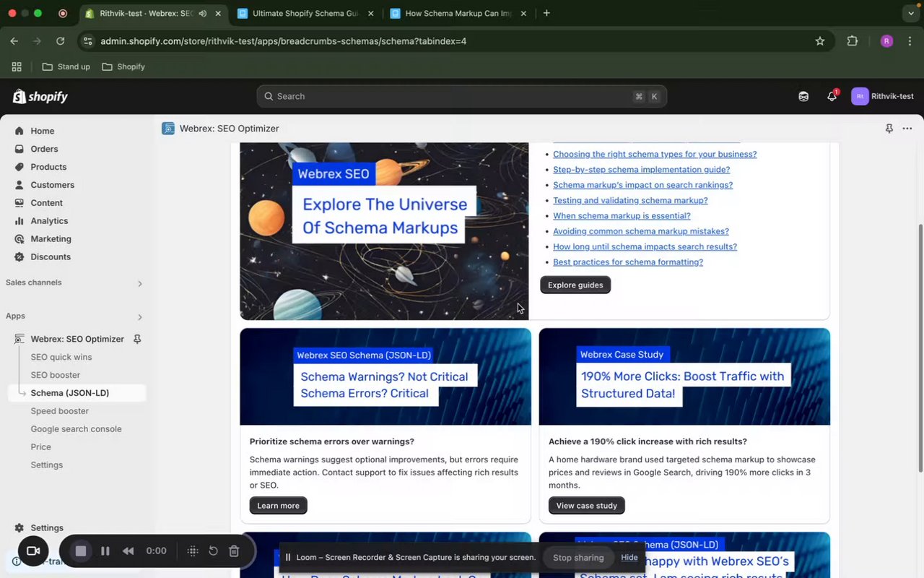Restart the Loom recording

pos(213,551)
